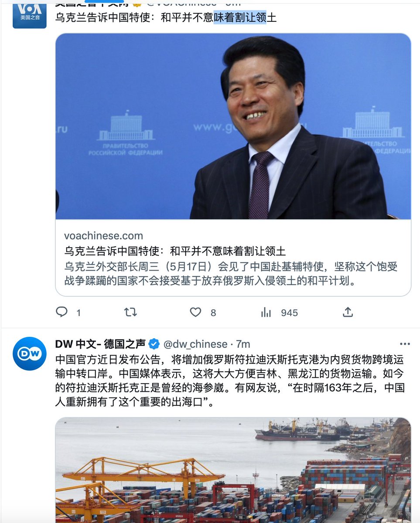This screenshot has width=420, height=523.
Task: Click the DW tweet body text about 符拉迪沃斯托克
Action: tap(230, 380)
